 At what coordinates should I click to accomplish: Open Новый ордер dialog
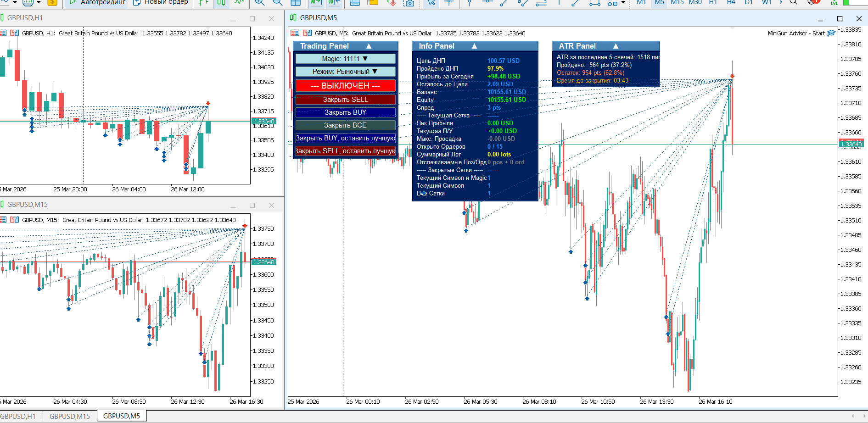tap(161, 2)
